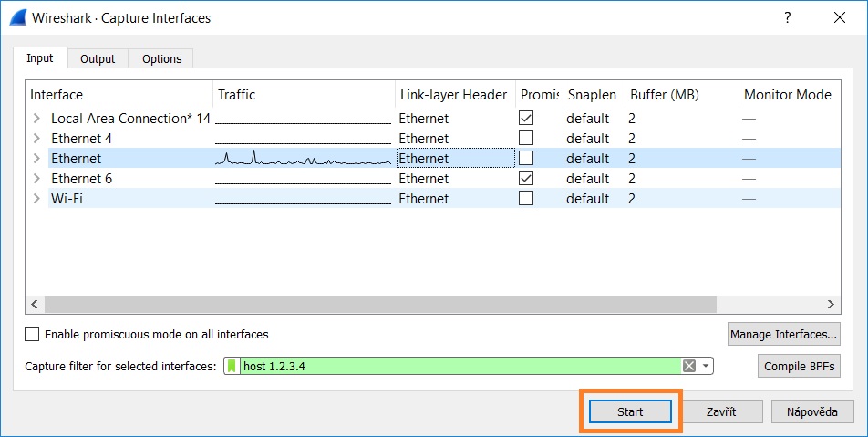This screenshot has height=437, width=868.
Task: Click the question mark help icon
Action: (787, 17)
